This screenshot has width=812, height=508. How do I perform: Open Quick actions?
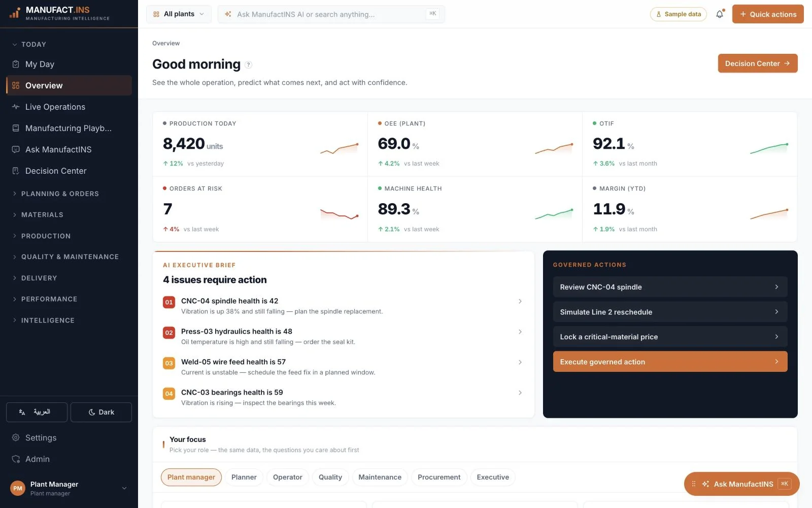(x=768, y=14)
